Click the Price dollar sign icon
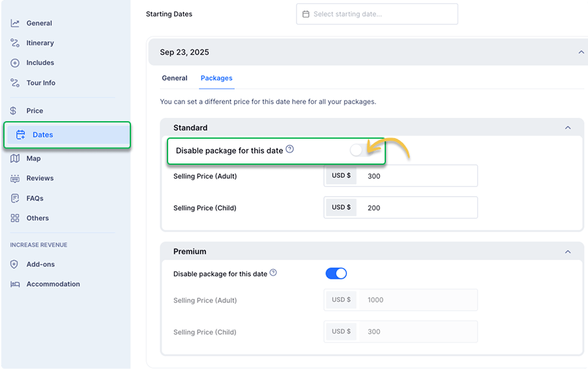This screenshot has height=370, width=588. click(14, 111)
